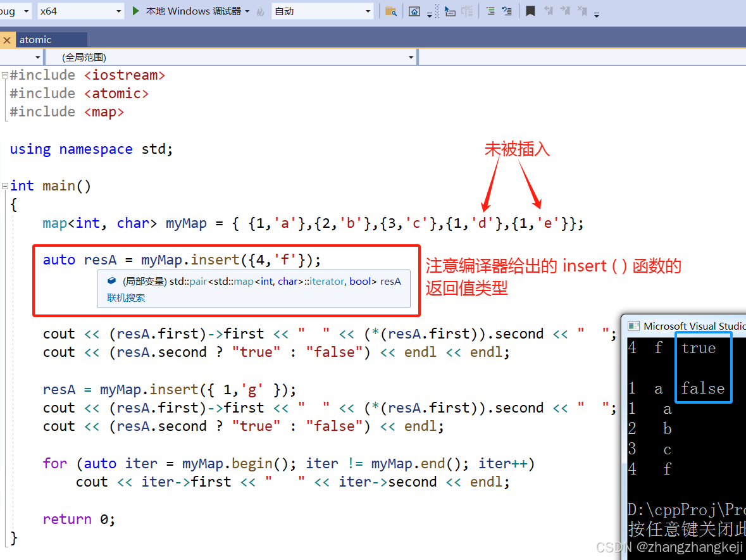Click the first 'endl << endl;' cout line
This screenshot has height=560, width=746.
tap(276, 353)
